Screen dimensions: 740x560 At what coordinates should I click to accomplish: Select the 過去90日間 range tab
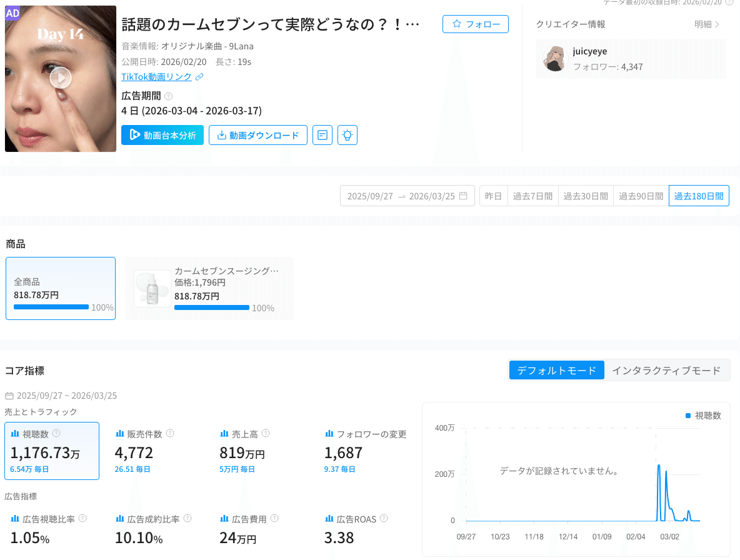[x=641, y=196]
